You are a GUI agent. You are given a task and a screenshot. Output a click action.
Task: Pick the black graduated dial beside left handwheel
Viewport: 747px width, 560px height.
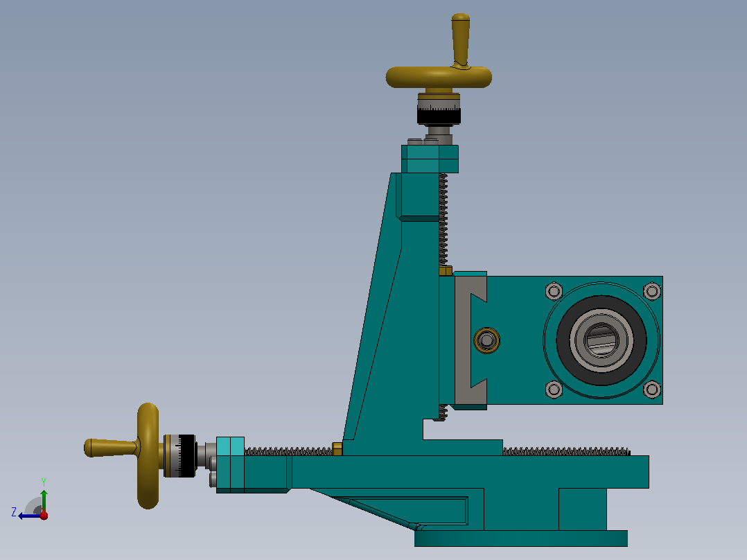point(186,455)
